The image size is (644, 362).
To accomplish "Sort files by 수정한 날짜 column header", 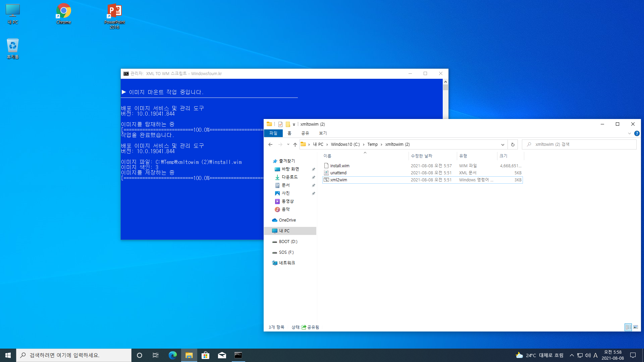I will point(432,156).
